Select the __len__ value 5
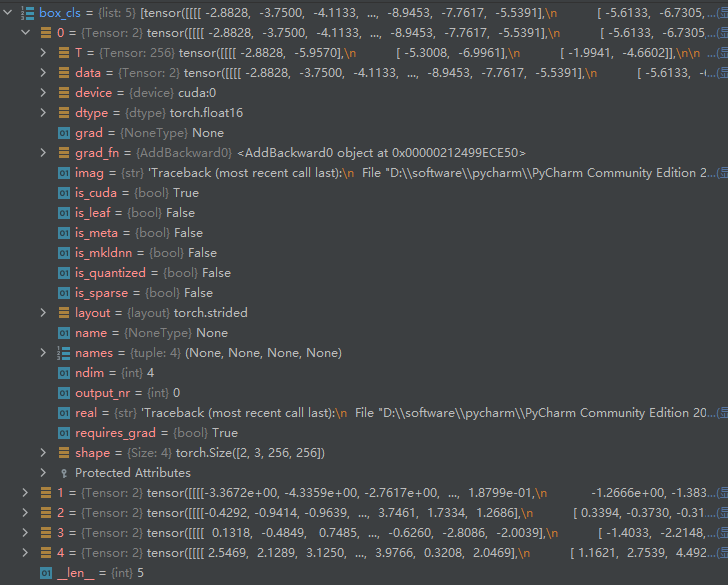This screenshot has width=728, height=585. [x=140, y=573]
